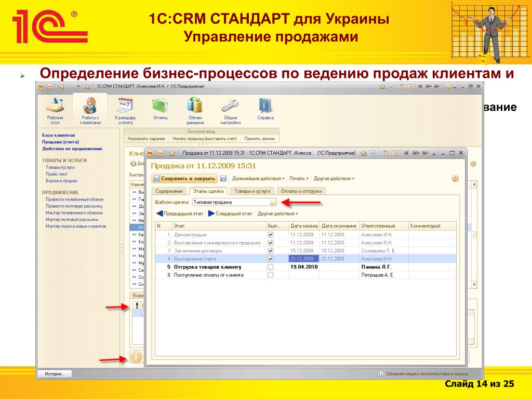Switch to the Содержание tab
The height and width of the screenshot is (399, 532).
[x=169, y=191]
